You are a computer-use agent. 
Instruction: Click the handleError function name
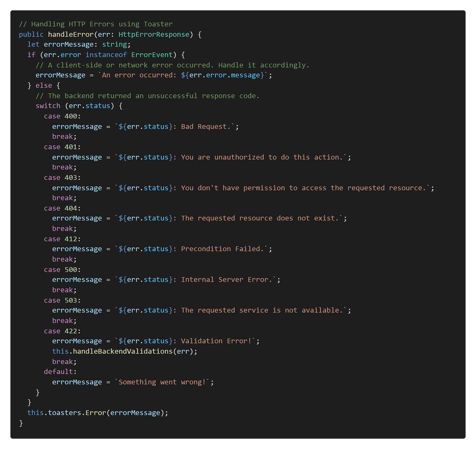click(x=71, y=34)
